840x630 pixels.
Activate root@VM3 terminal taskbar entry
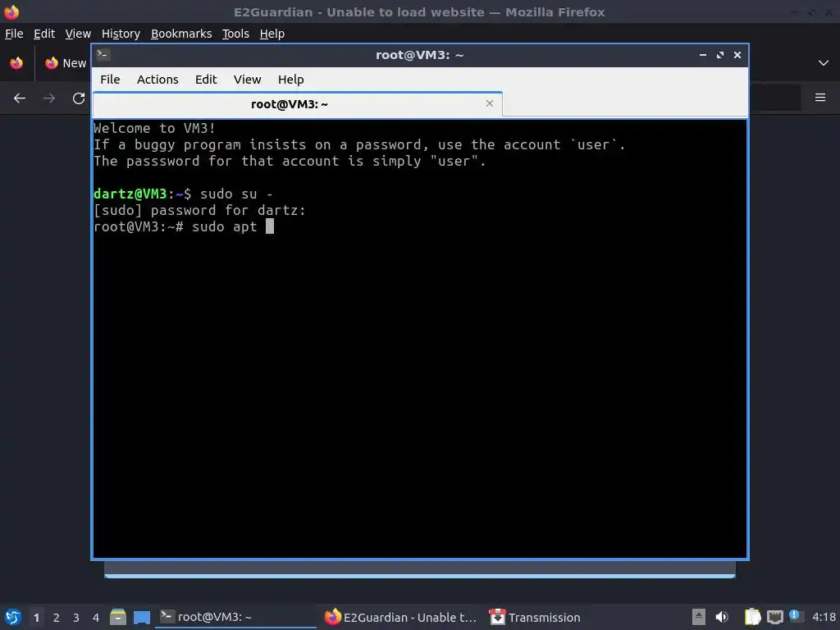235,617
